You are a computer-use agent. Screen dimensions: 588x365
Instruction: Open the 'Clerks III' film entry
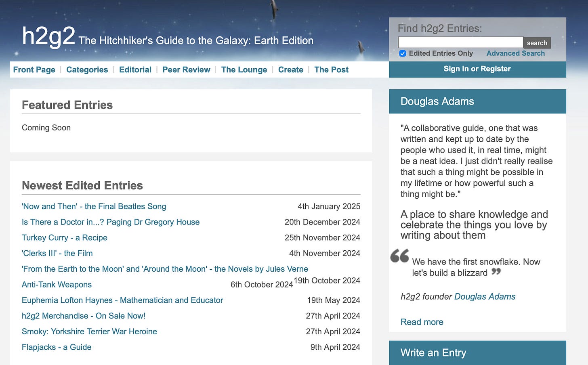(x=57, y=253)
